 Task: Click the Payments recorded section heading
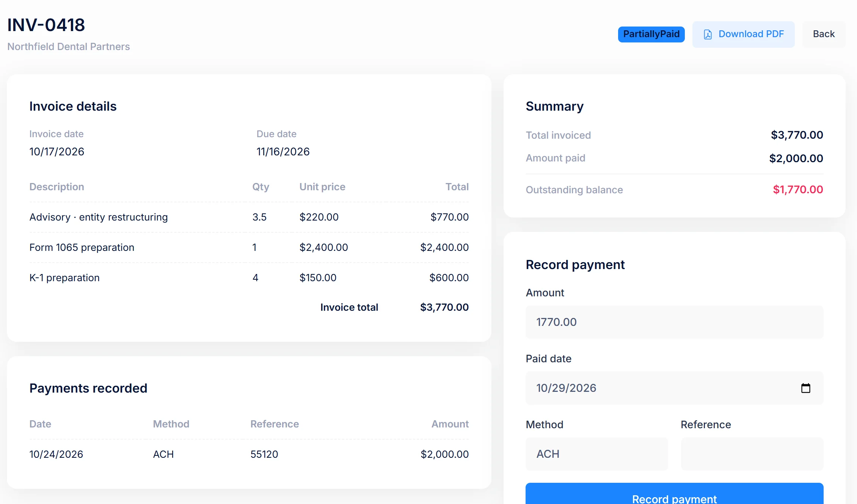88,388
